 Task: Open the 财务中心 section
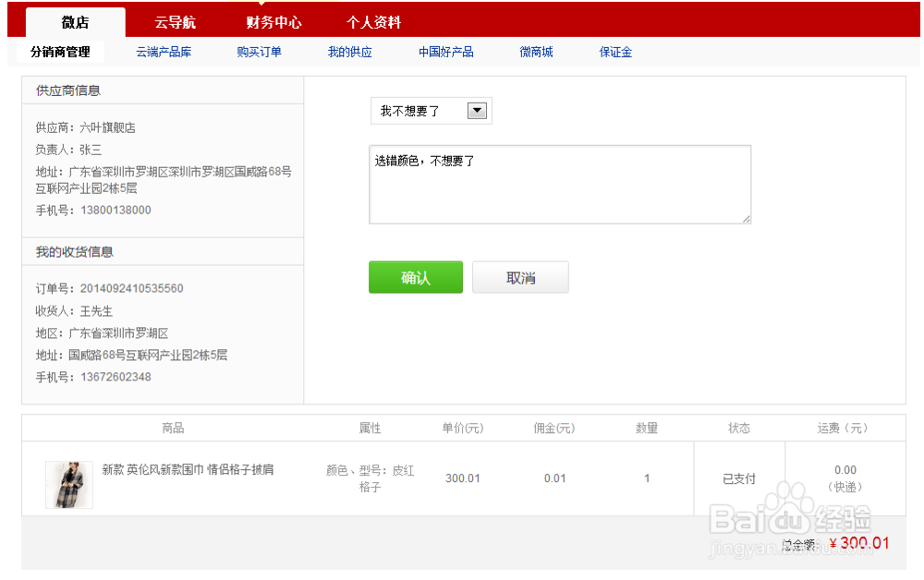(274, 21)
